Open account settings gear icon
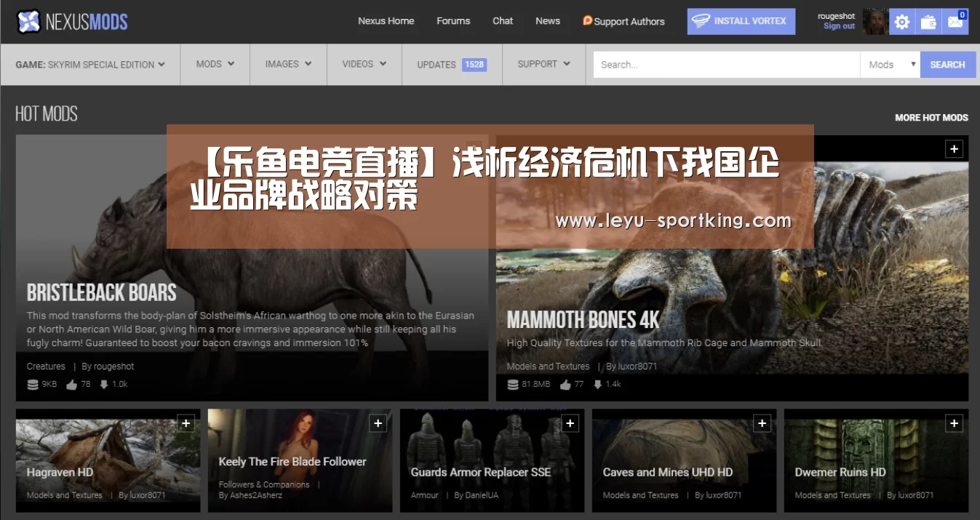The height and width of the screenshot is (520, 980). click(x=901, y=22)
